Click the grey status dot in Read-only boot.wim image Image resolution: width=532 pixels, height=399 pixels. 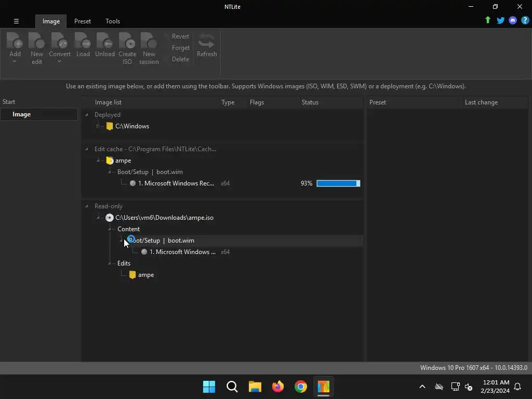144,252
